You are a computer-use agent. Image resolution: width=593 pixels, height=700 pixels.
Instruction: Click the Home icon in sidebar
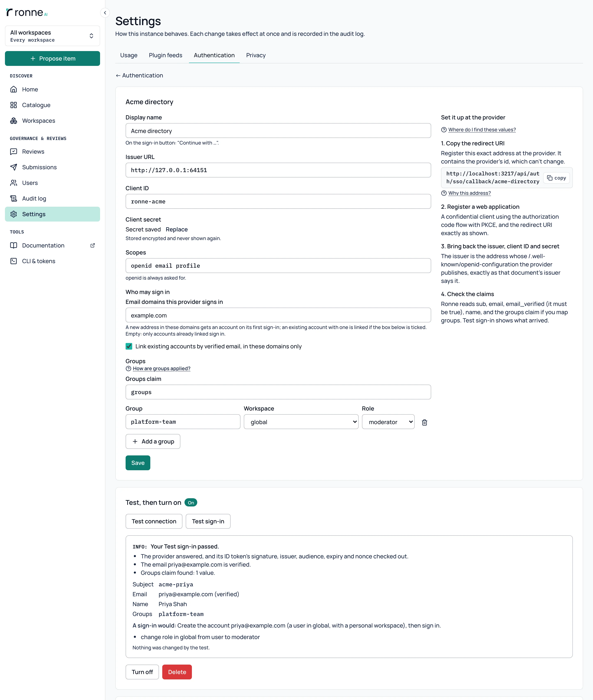13,89
